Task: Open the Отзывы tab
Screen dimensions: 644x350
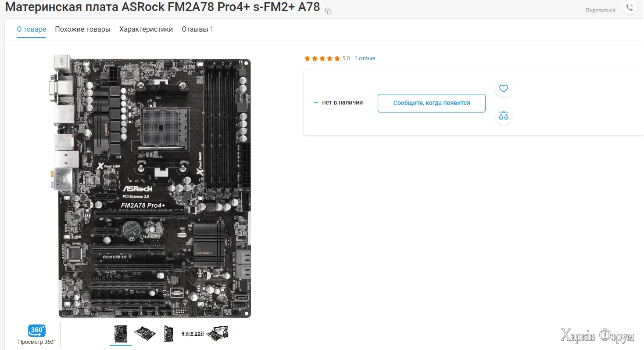Action: pyautogui.click(x=197, y=29)
